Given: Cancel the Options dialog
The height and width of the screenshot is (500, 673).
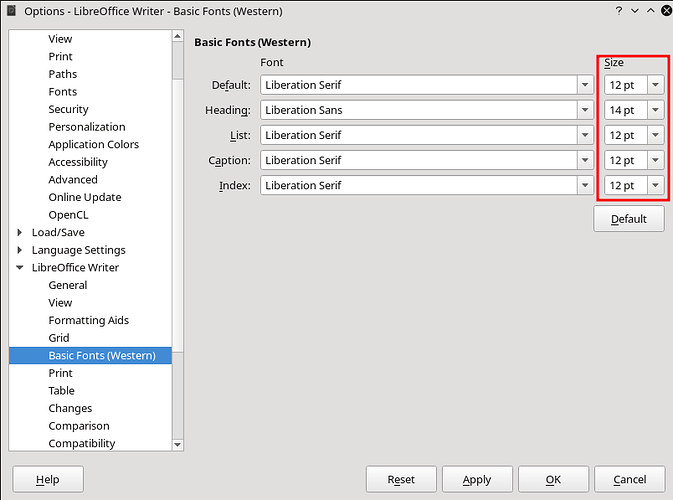Looking at the screenshot, I should (630, 479).
